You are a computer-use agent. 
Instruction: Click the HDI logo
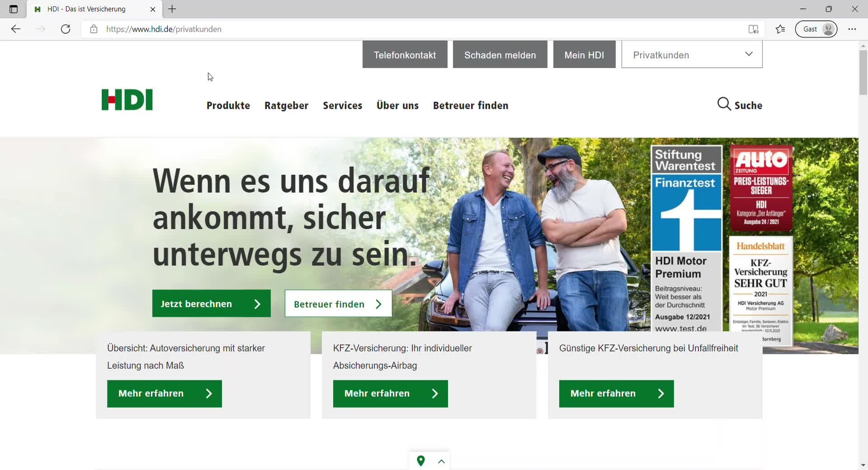(127, 100)
